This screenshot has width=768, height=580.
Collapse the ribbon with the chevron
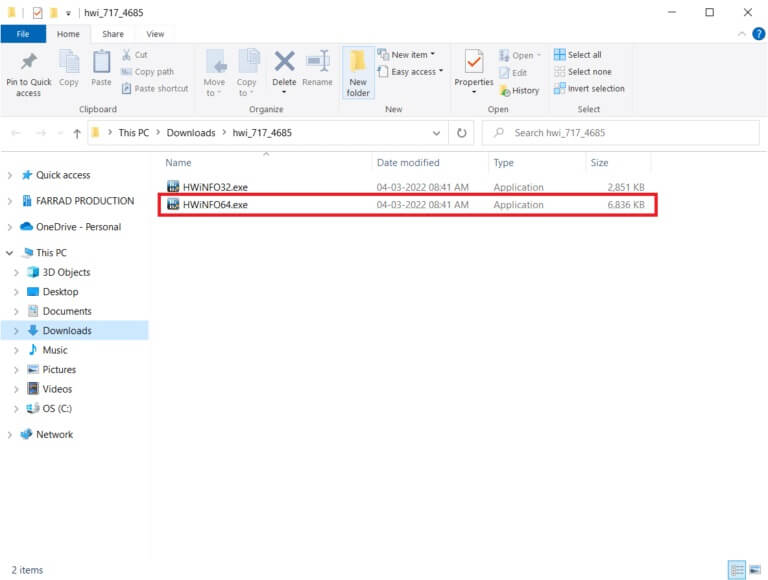point(742,34)
